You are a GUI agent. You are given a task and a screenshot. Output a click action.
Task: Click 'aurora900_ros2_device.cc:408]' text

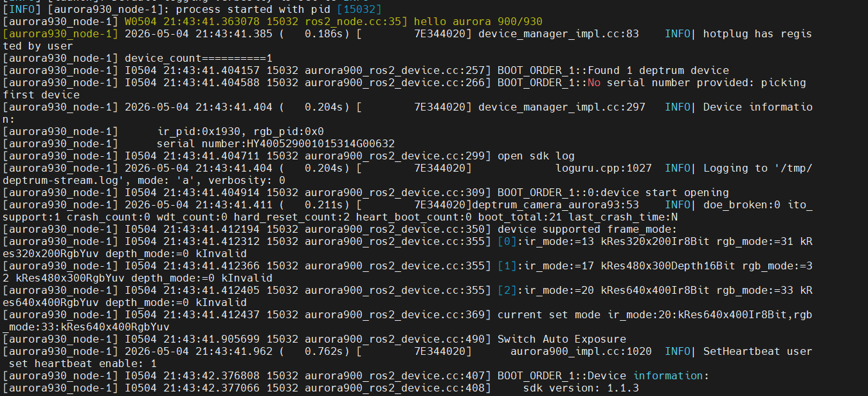pos(398,388)
